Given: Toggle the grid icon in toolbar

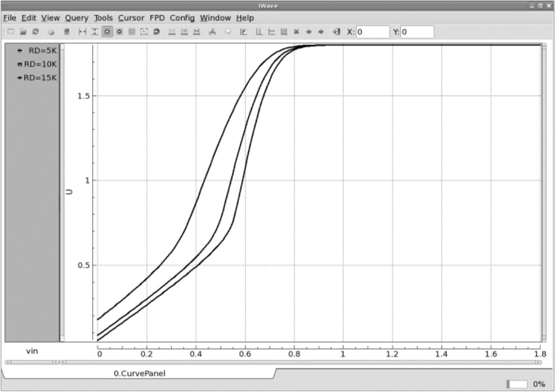Looking at the screenshot, I should [x=132, y=32].
